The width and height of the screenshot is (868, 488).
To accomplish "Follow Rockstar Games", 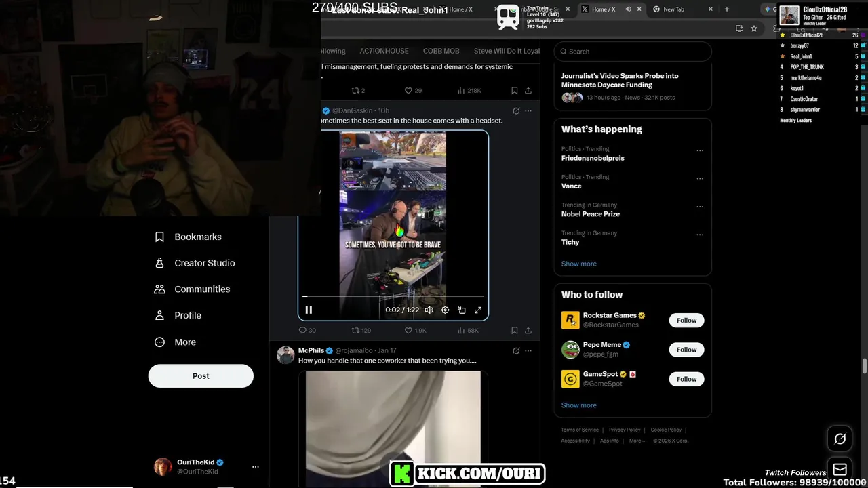I will pyautogui.click(x=686, y=320).
